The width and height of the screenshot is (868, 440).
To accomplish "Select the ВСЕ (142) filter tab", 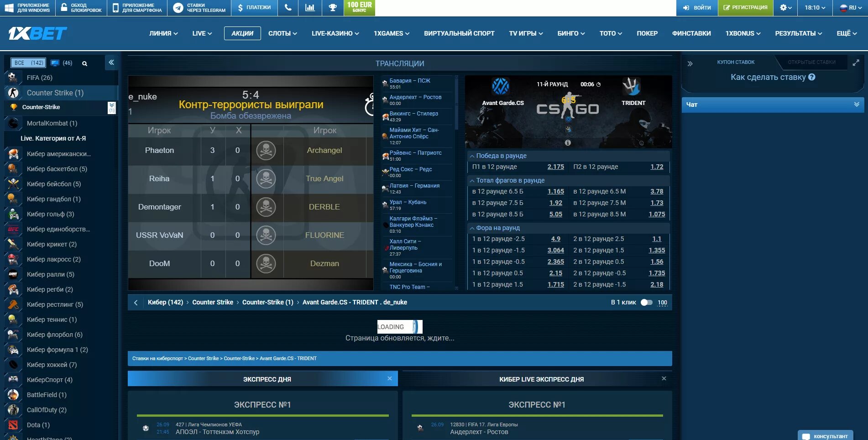I will pos(29,63).
